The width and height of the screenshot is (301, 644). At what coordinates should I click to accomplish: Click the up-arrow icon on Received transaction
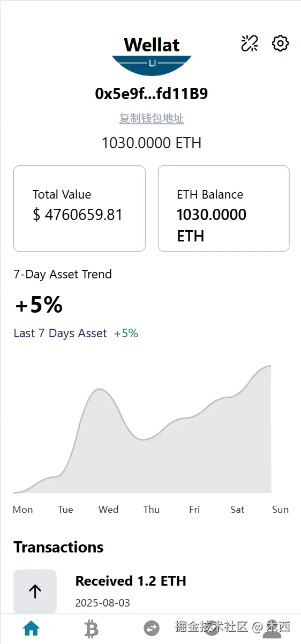click(x=35, y=591)
